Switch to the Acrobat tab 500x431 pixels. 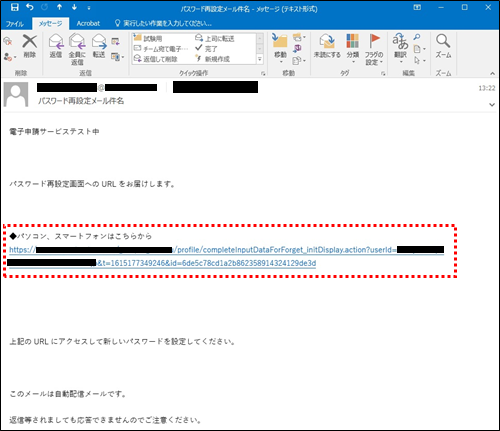(88, 23)
